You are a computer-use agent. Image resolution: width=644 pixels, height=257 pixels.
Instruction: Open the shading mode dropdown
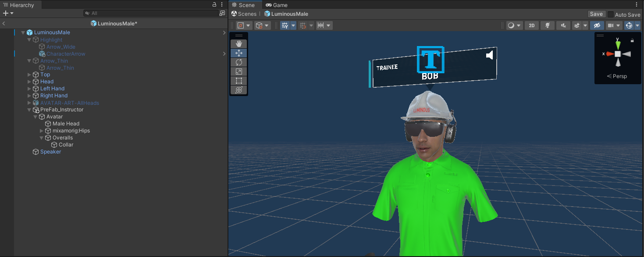[x=514, y=25]
